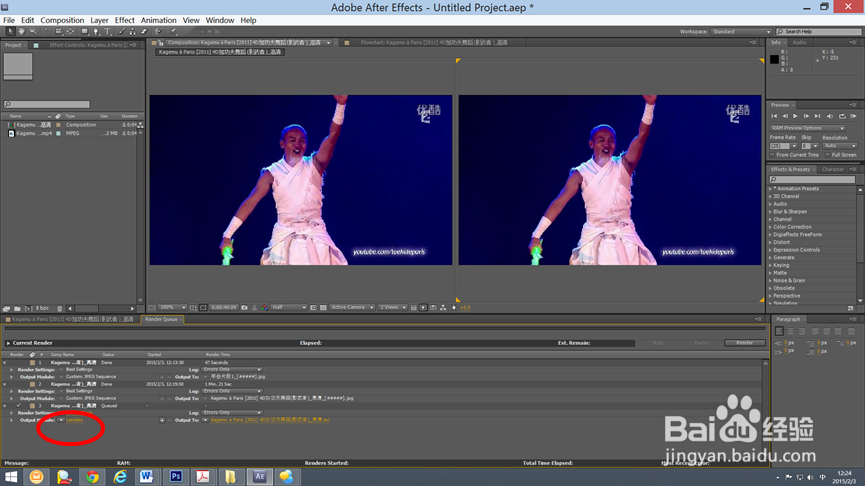
Task: Click the Project panel search field
Action: point(47,104)
